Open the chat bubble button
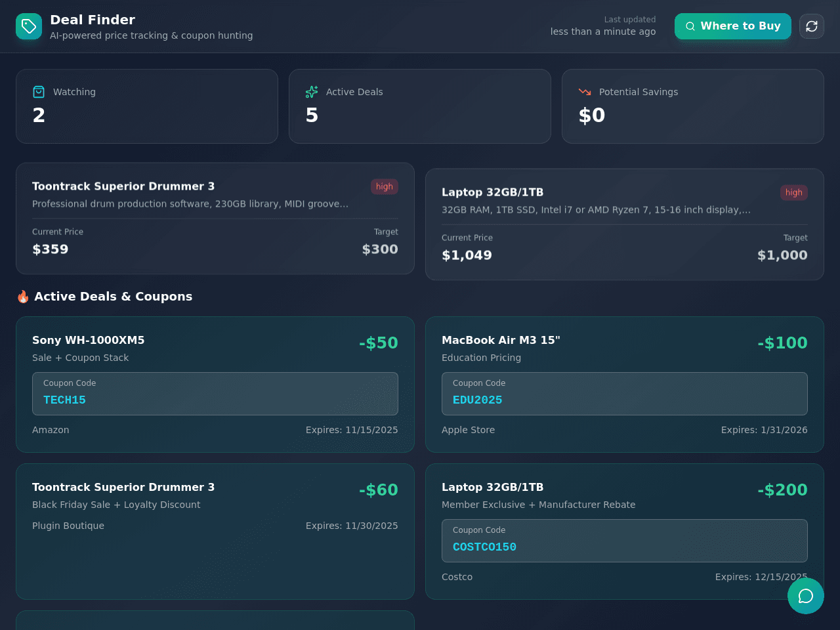 (806, 596)
